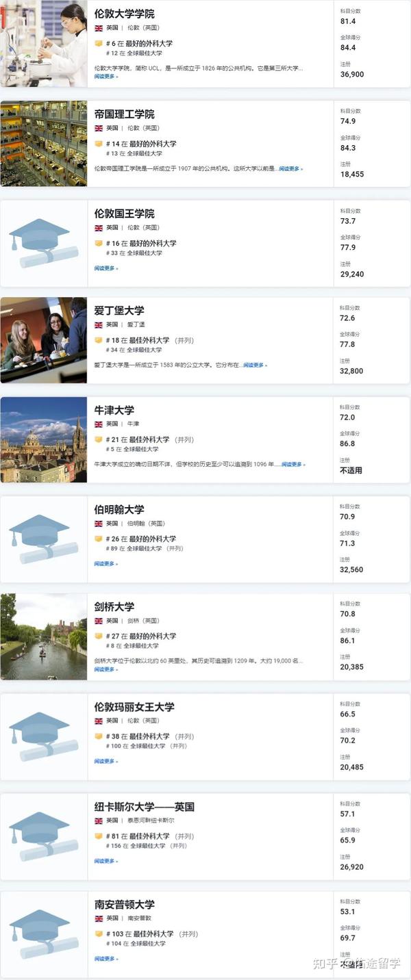Click the subject score value 81.4
This screenshot has height=980, width=411.
coord(348,21)
